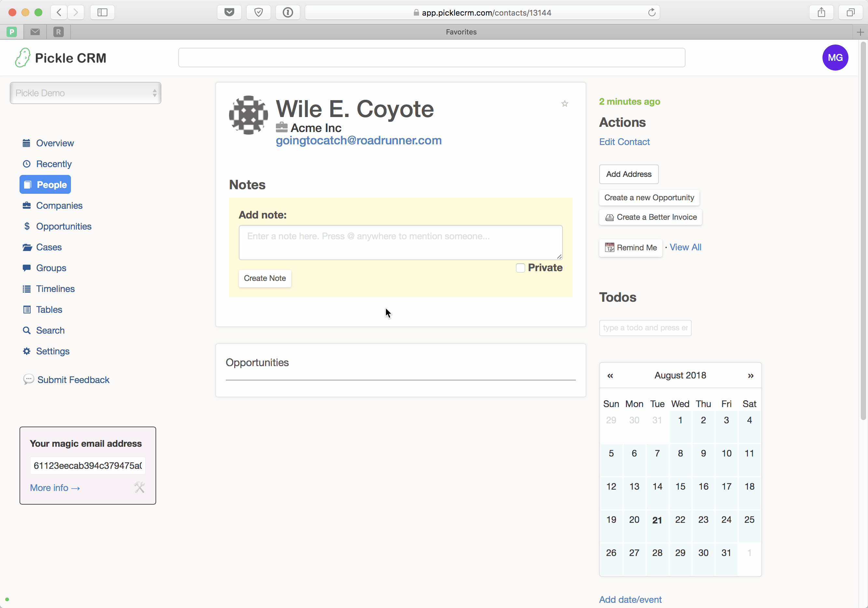Open the Acme Inc company link
Image resolution: width=868 pixels, height=608 pixels.
coord(316,128)
